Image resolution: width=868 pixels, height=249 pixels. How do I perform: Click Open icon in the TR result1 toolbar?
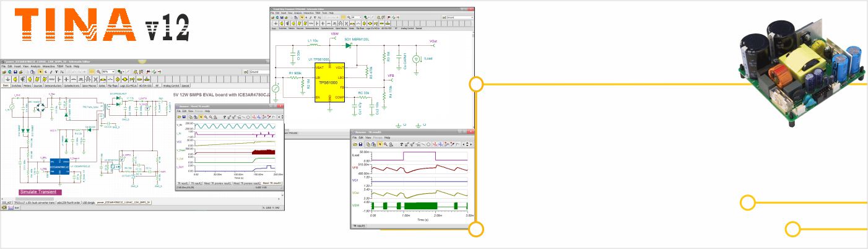(355, 144)
